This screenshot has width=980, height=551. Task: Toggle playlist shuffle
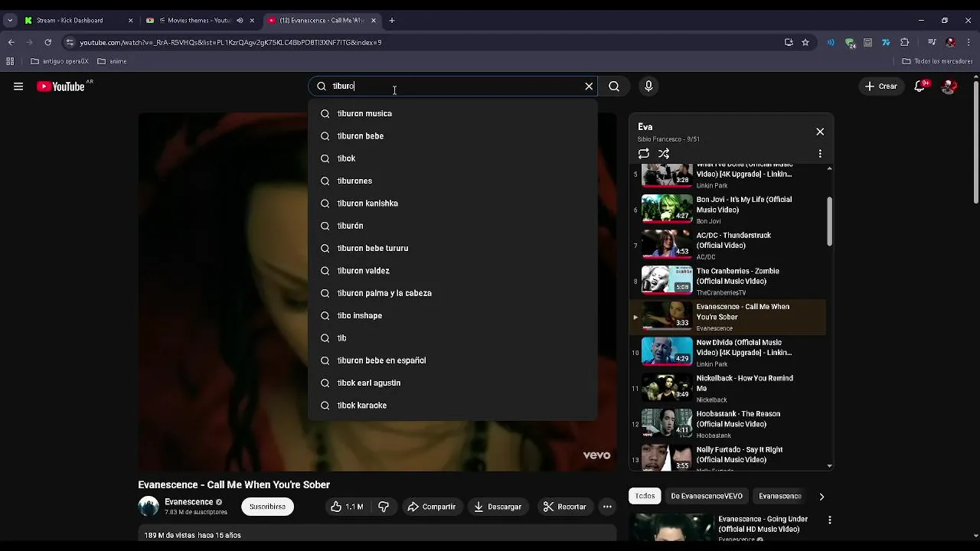(x=664, y=154)
